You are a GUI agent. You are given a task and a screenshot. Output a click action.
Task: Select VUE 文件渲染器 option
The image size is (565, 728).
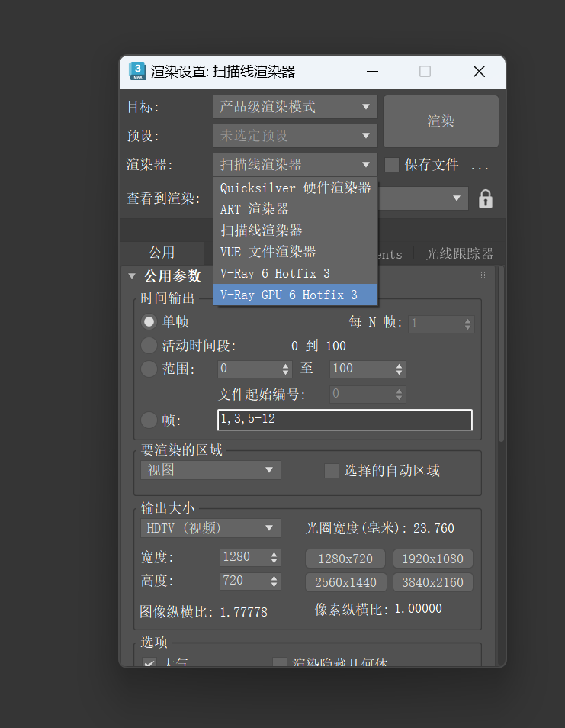click(296, 252)
